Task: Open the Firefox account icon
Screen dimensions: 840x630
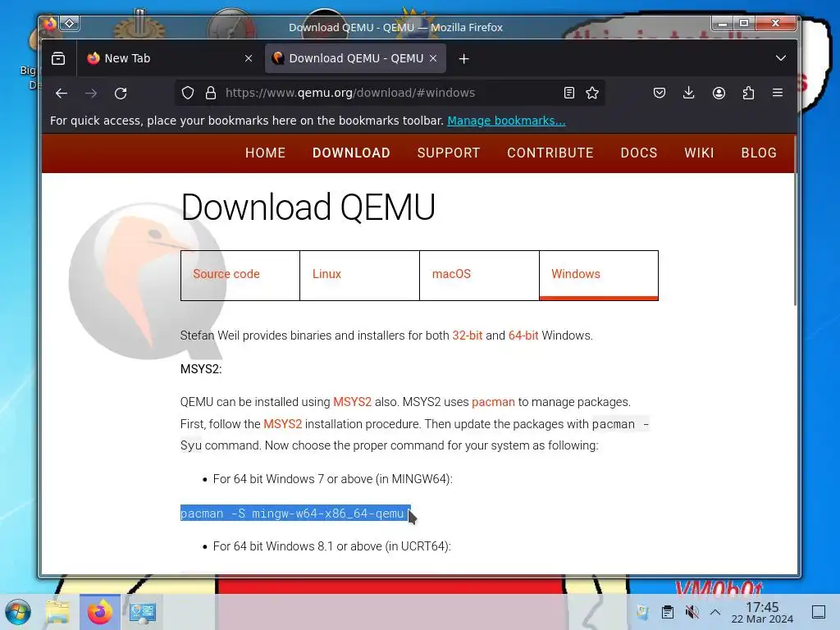Action: click(719, 93)
